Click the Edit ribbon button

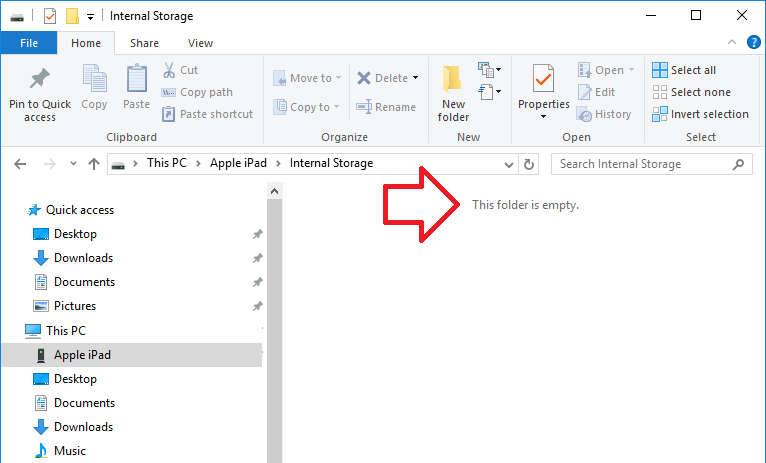[596, 92]
